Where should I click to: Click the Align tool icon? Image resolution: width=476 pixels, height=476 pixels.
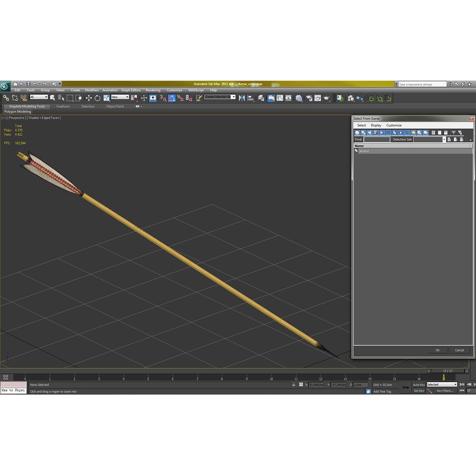[x=251, y=98]
